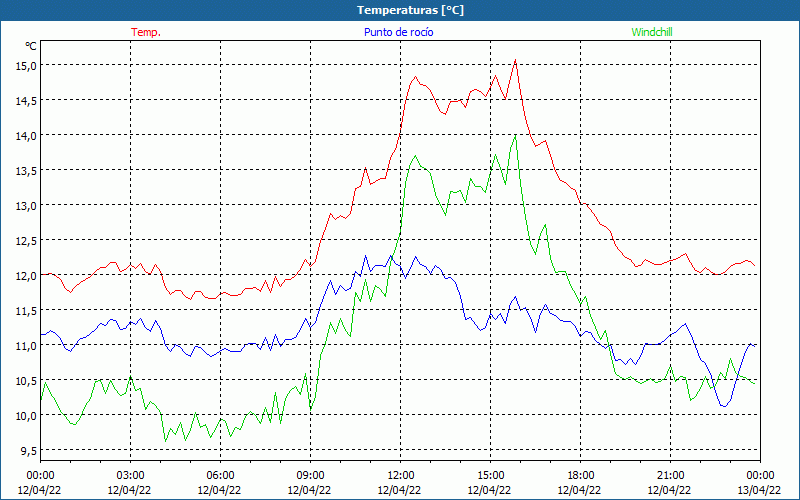Click the '18:00' time axis label

581,476
